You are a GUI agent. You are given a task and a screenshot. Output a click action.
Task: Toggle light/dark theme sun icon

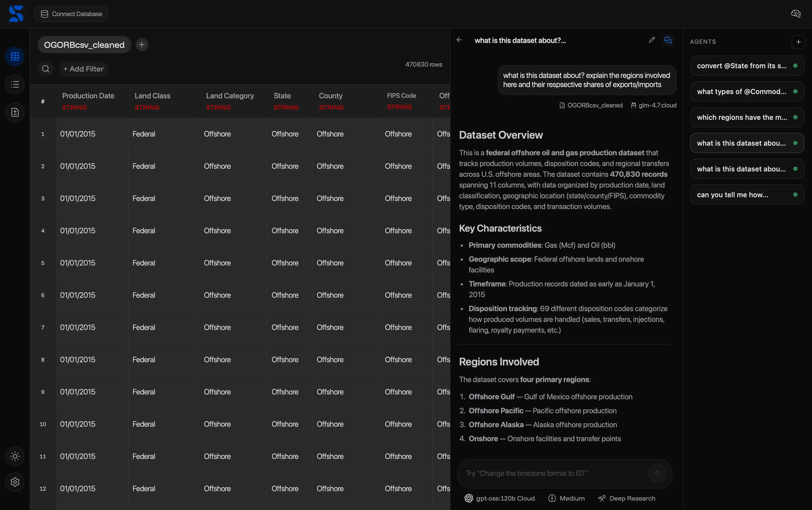pos(15,456)
